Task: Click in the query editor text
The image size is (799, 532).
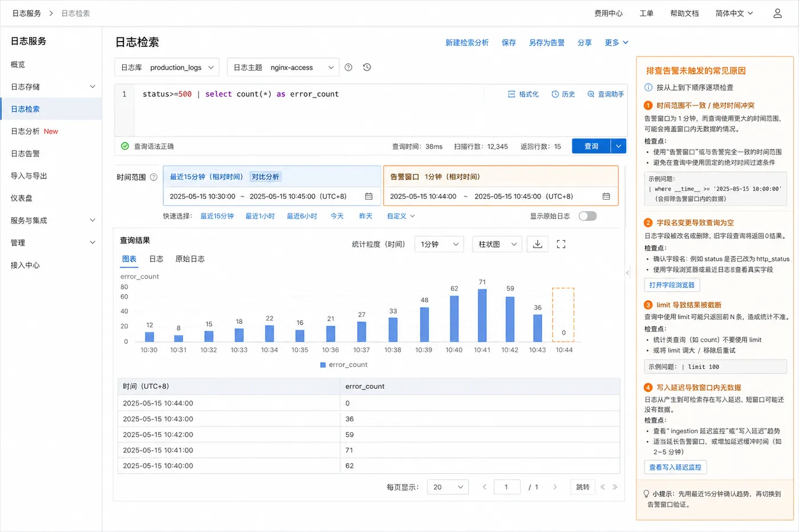Action: tap(241, 94)
